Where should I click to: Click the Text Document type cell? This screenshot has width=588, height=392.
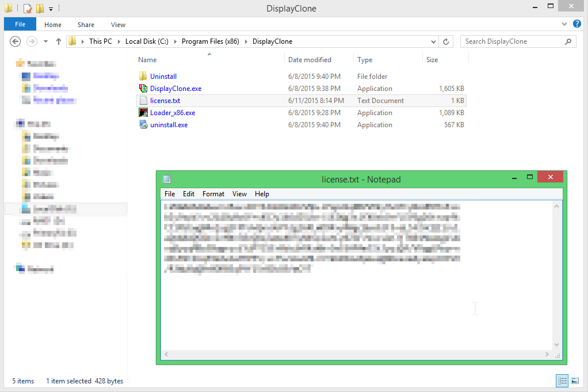(x=380, y=101)
